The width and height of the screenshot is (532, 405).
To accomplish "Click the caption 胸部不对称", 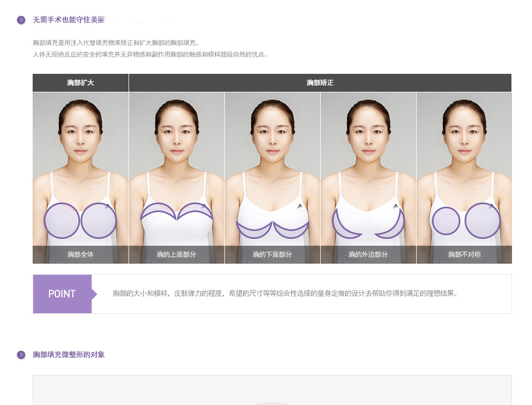I will tap(464, 255).
